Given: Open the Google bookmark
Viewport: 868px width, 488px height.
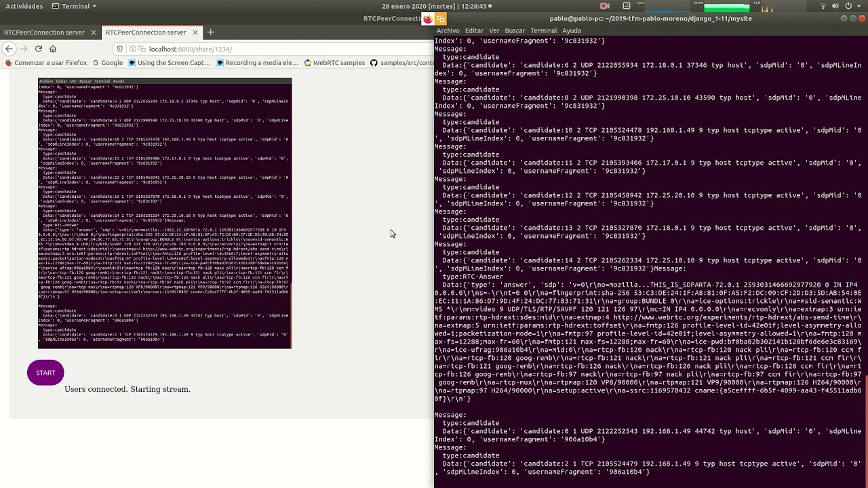Looking at the screenshot, I should point(107,62).
